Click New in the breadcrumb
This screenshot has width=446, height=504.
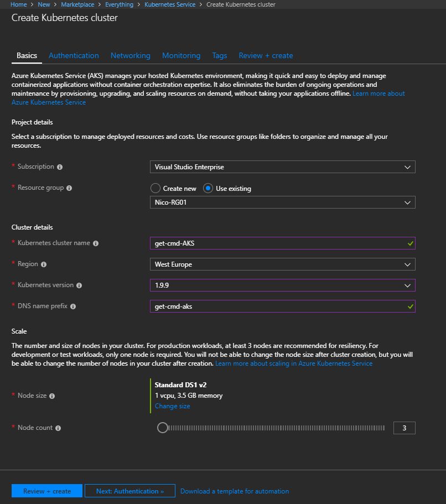(44, 4)
